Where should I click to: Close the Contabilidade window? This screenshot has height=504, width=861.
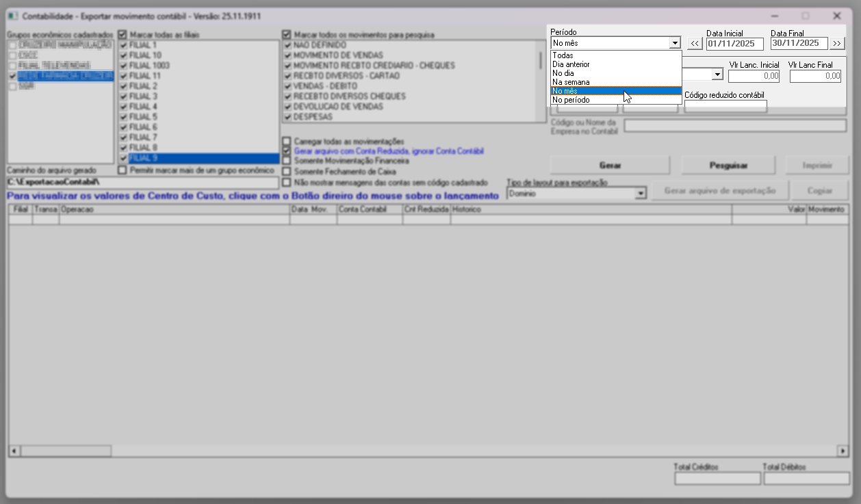tap(836, 15)
